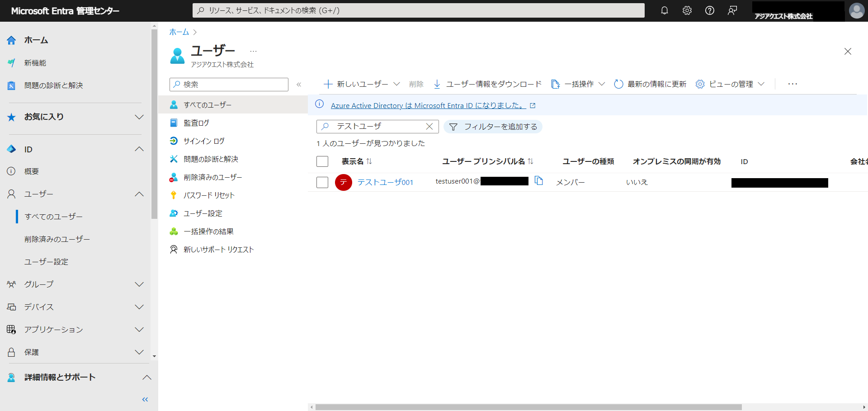Screen dimensions: 868x411
Task: Open ユーザー設定 in left sidebar
Action: pos(46,262)
